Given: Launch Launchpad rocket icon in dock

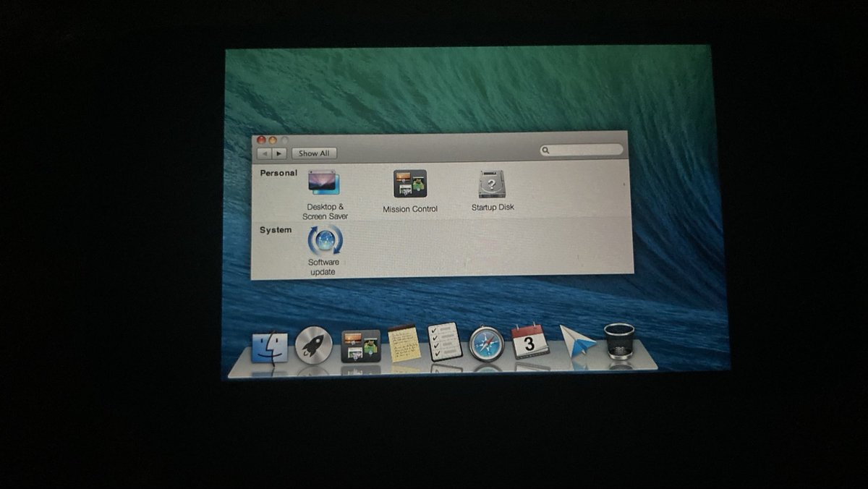Looking at the screenshot, I should tap(314, 346).
